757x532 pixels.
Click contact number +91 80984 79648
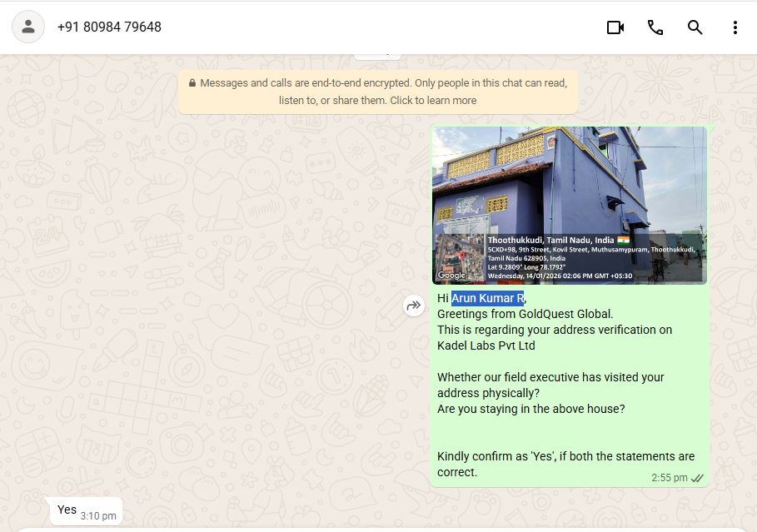tap(109, 27)
